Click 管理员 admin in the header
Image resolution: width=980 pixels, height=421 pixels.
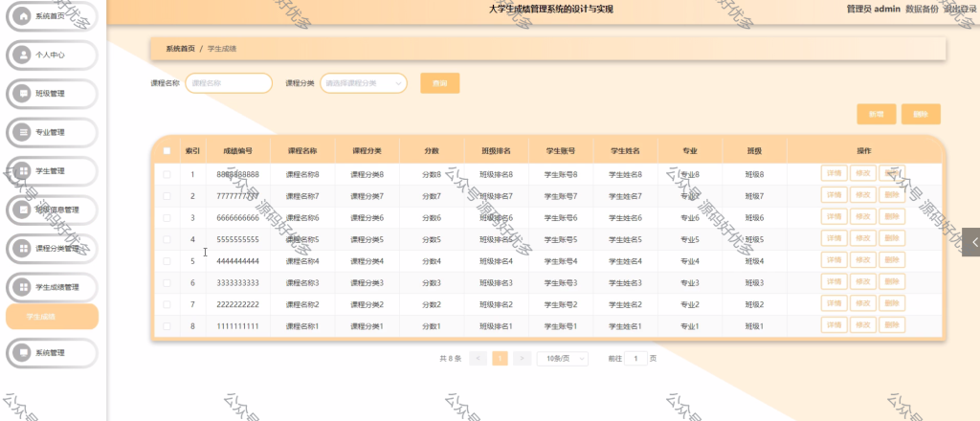tap(873, 9)
